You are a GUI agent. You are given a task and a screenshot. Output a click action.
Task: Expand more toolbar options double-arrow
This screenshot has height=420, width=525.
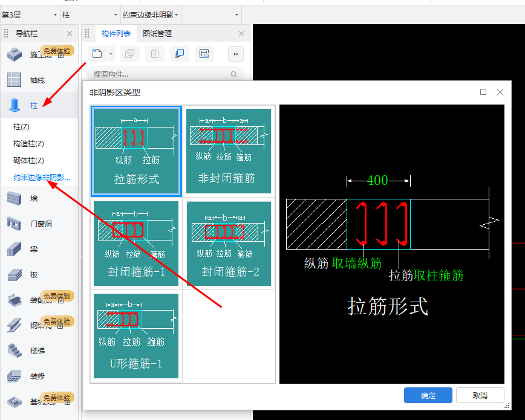click(236, 54)
